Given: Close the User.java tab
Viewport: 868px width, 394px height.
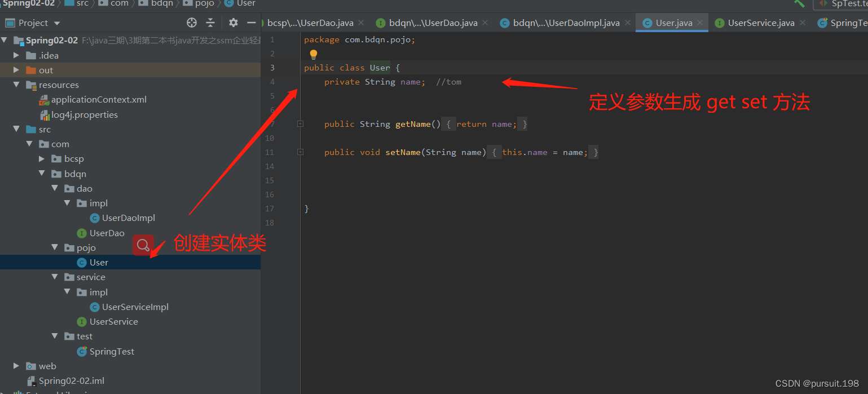Looking at the screenshot, I should (x=700, y=23).
